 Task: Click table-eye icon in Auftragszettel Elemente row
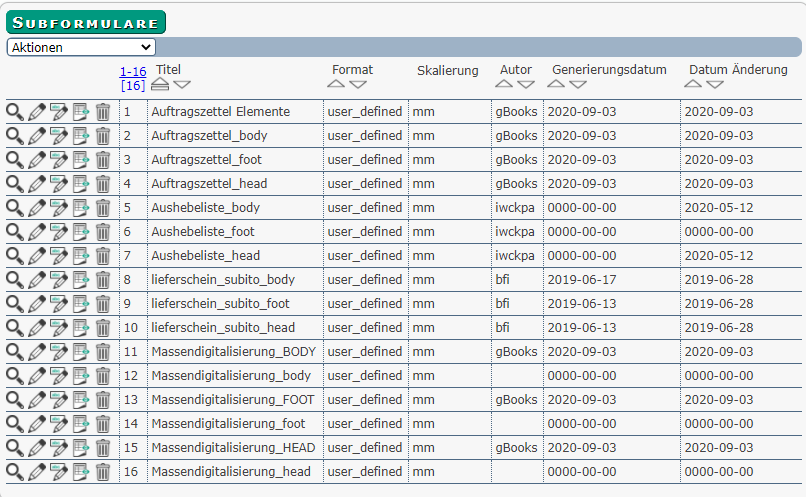pyautogui.click(x=80, y=112)
